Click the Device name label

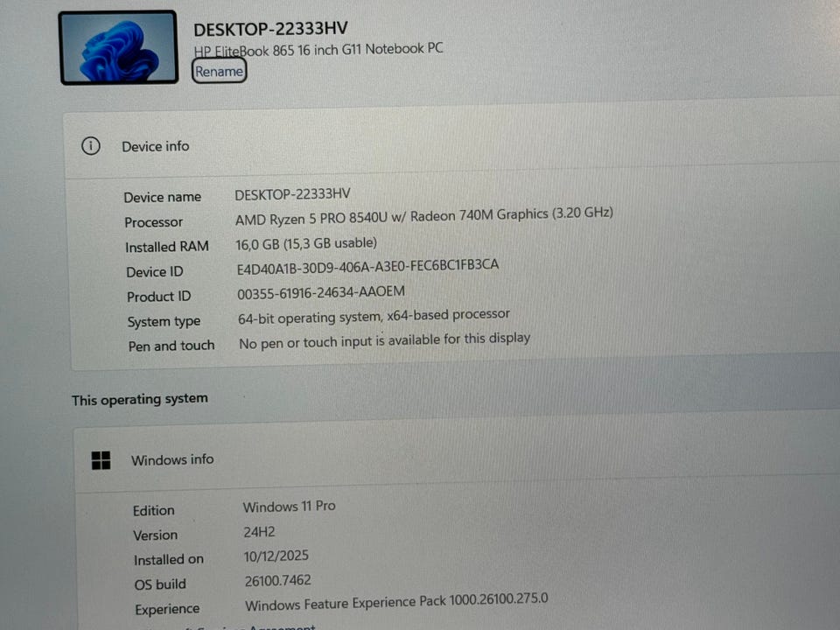pyautogui.click(x=163, y=197)
